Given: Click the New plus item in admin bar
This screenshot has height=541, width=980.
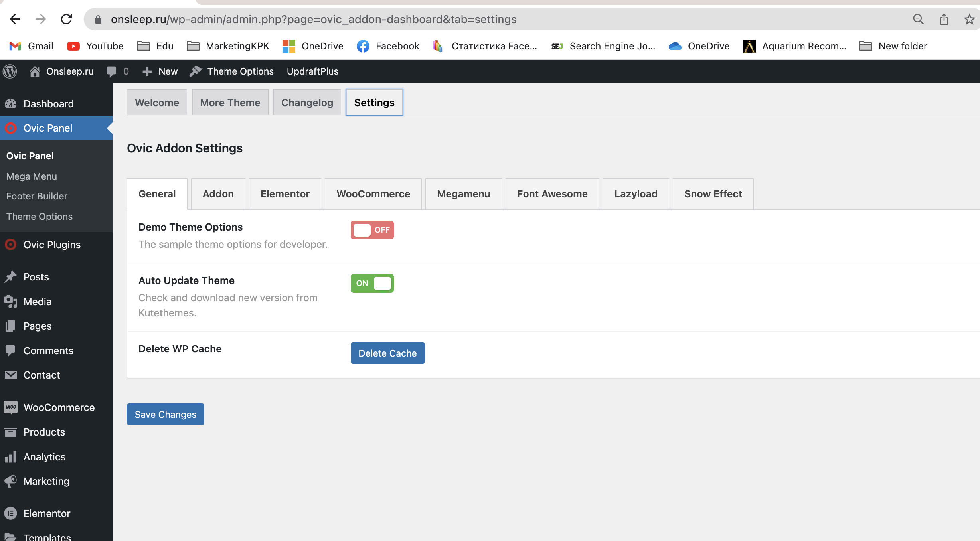Looking at the screenshot, I should pos(160,71).
